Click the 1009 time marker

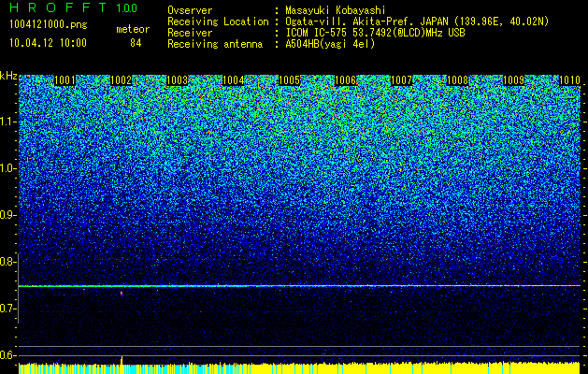coord(514,80)
